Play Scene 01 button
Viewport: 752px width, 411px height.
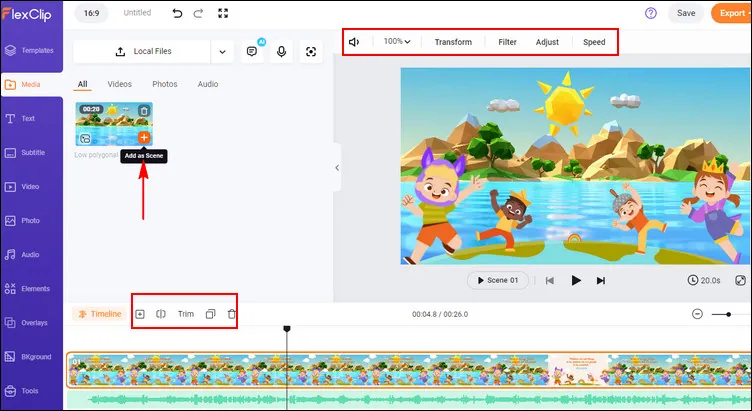coord(498,281)
